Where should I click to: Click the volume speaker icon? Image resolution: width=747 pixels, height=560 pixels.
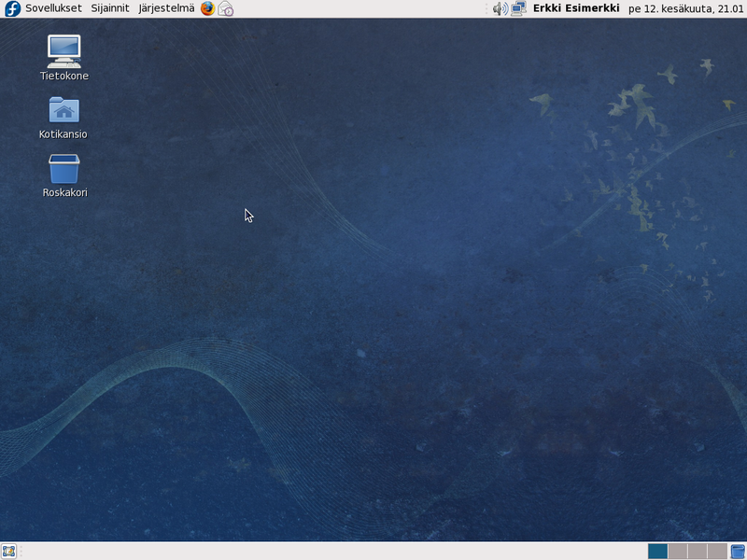[500, 8]
